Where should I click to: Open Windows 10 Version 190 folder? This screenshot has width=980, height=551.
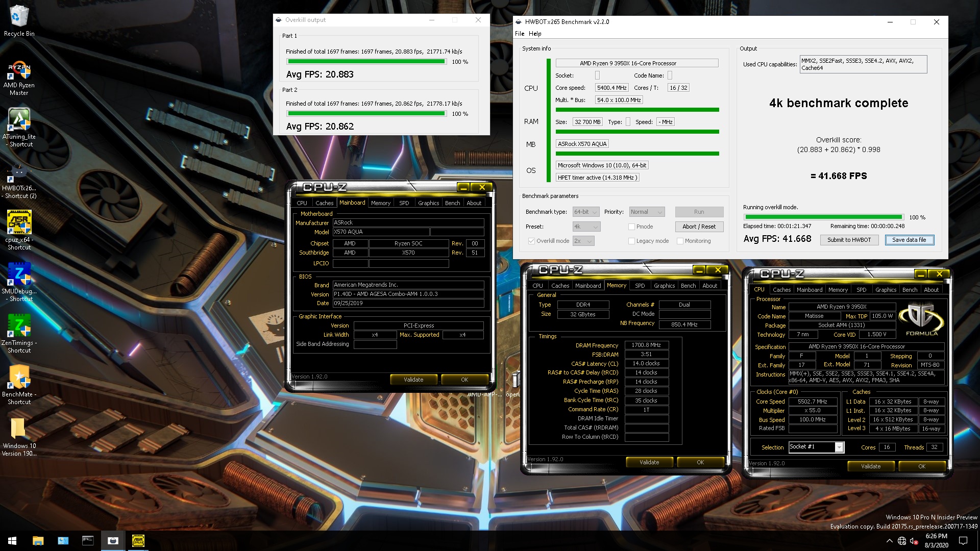click(x=19, y=437)
